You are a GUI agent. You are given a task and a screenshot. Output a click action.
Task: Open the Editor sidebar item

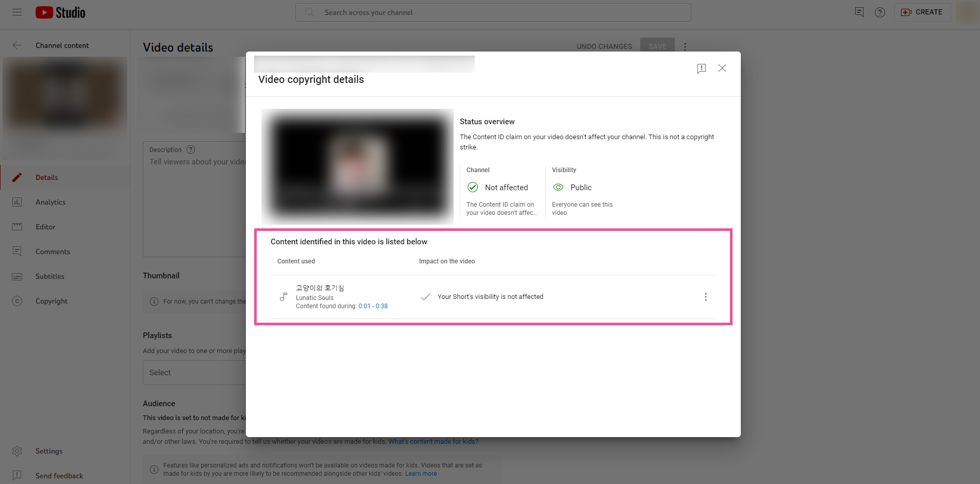[x=45, y=227]
